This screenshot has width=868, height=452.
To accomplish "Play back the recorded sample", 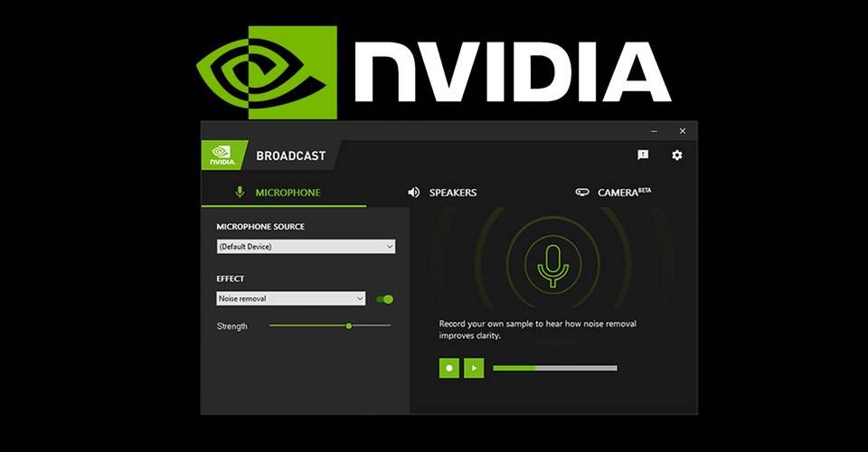I will [474, 368].
